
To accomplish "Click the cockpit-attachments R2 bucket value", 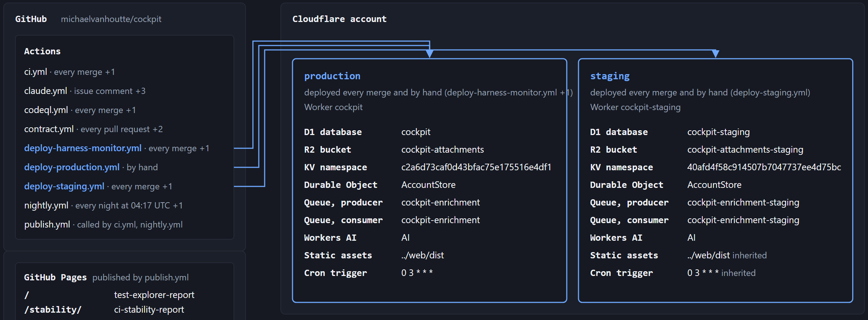I will click(x=442, y=150).
